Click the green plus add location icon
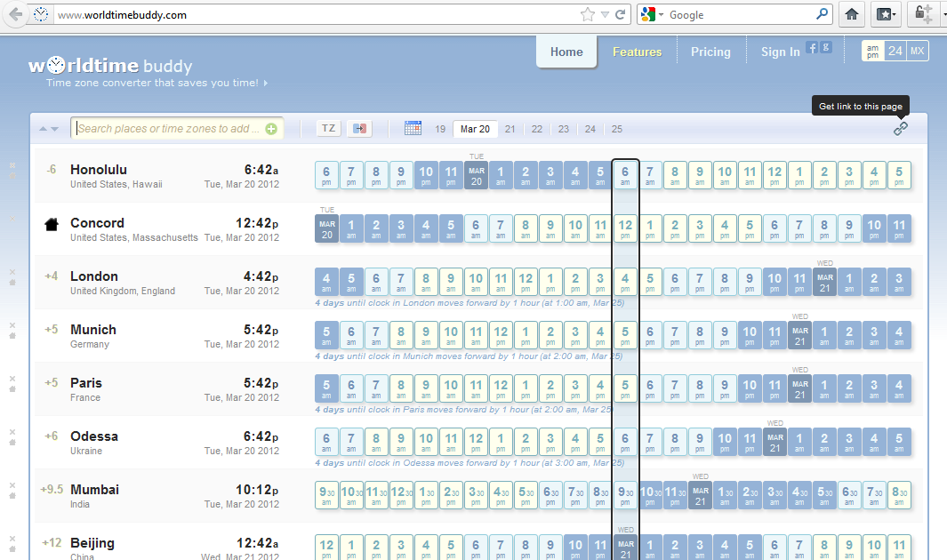 click(271, 129)
